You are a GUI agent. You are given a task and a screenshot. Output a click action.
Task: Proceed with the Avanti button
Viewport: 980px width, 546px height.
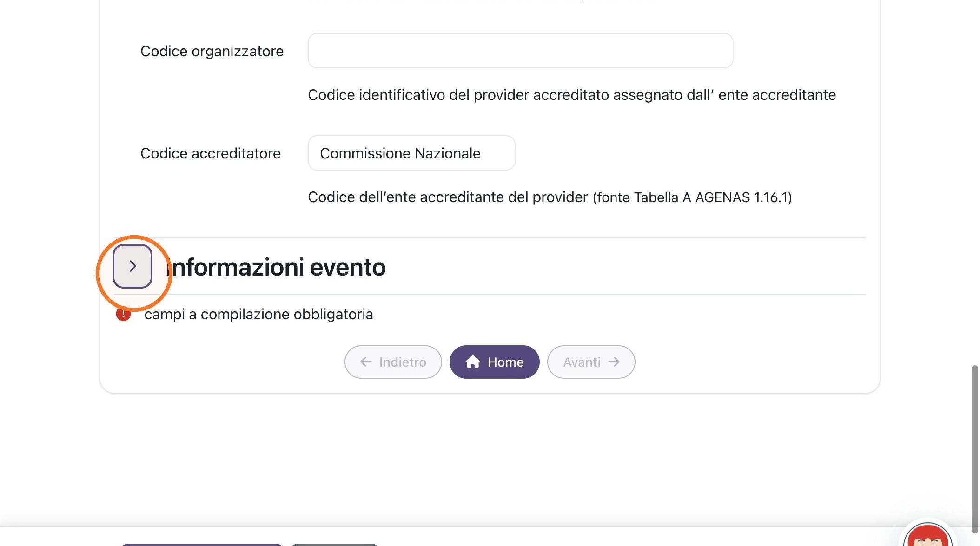pos(591,362)
